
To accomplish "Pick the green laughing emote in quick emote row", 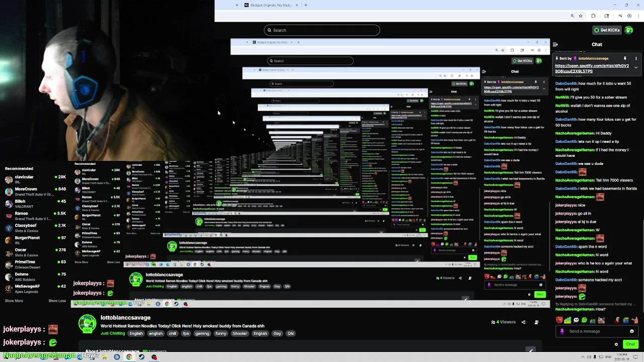I will tap(584, 320).
